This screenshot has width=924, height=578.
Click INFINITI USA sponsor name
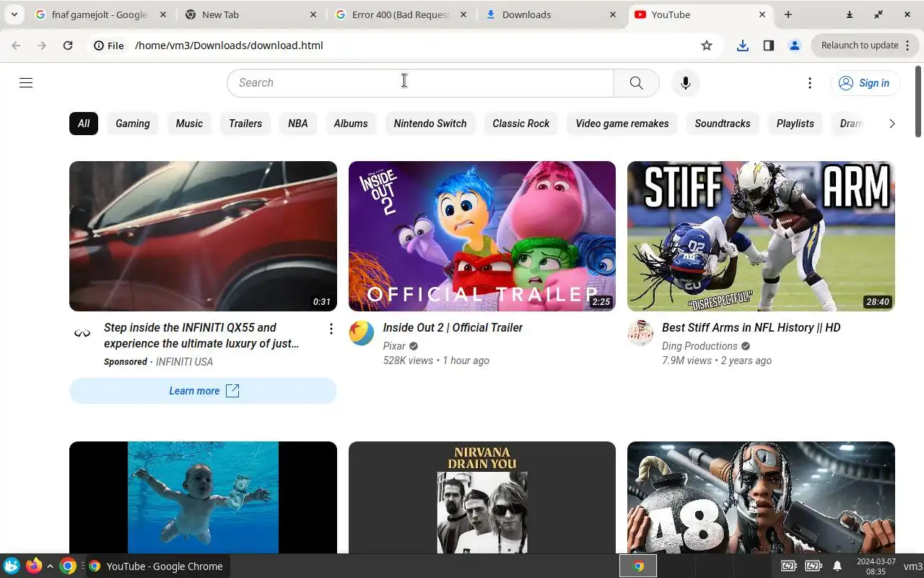pyautogui.click(x=184, y=362)
